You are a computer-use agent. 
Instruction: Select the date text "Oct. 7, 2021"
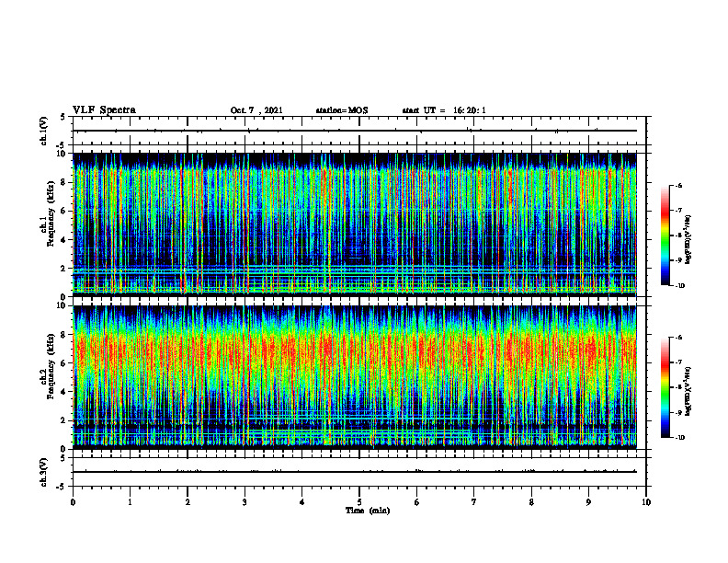point(256,110)
